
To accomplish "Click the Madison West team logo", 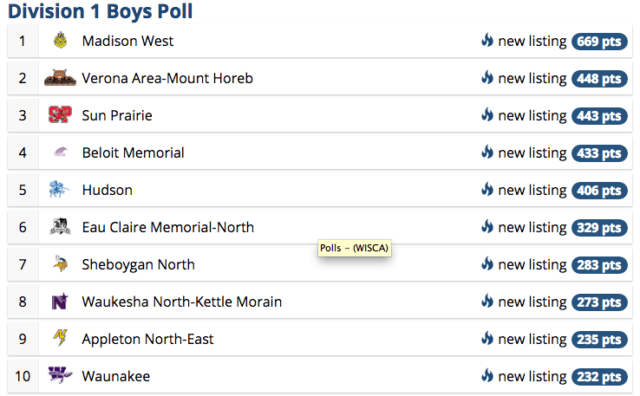I will point(60,40).
